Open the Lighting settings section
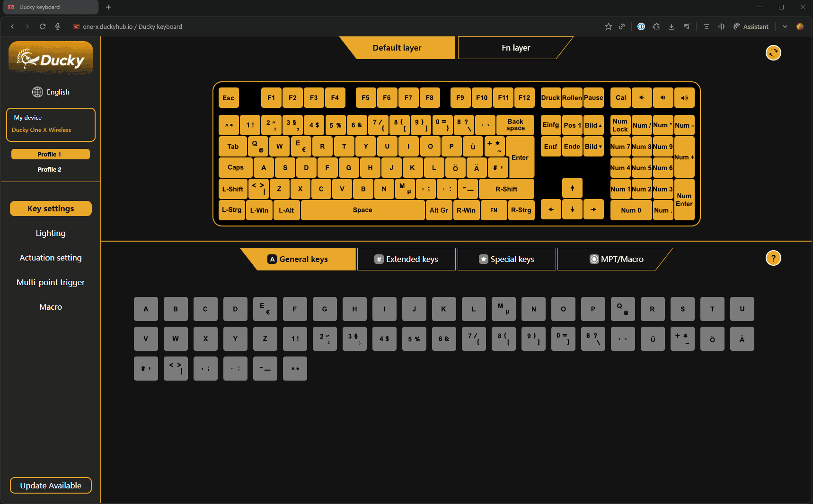 (x=51, y=233)
